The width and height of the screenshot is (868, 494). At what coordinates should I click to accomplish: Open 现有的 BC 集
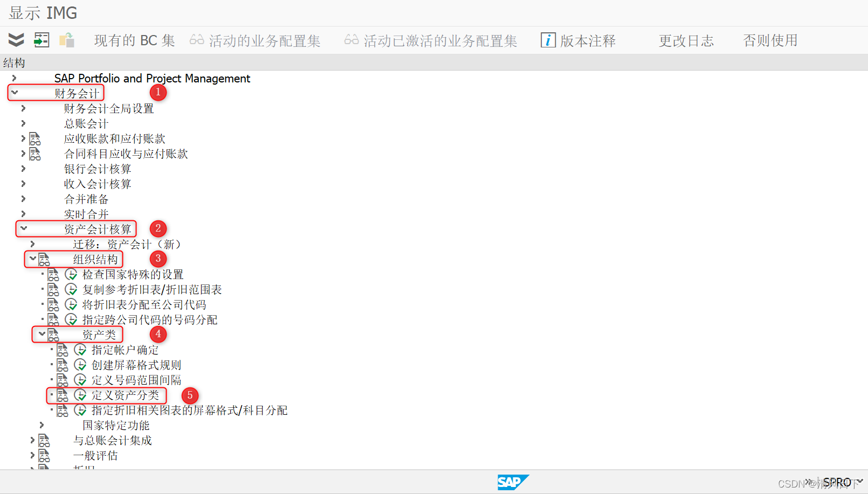[134, 40]
